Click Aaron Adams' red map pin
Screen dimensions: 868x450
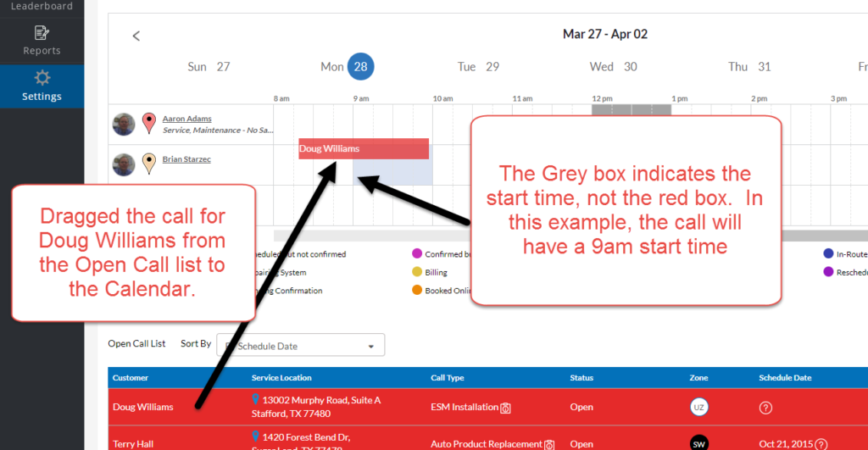pyautogui.click(x=149, y=123)
